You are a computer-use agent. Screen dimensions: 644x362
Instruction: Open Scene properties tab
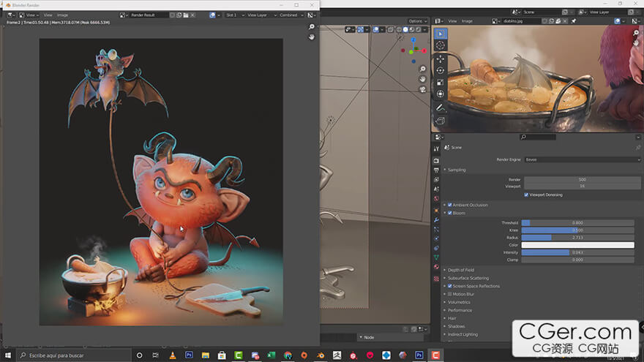pyautogui.click(x=436, y=189)
